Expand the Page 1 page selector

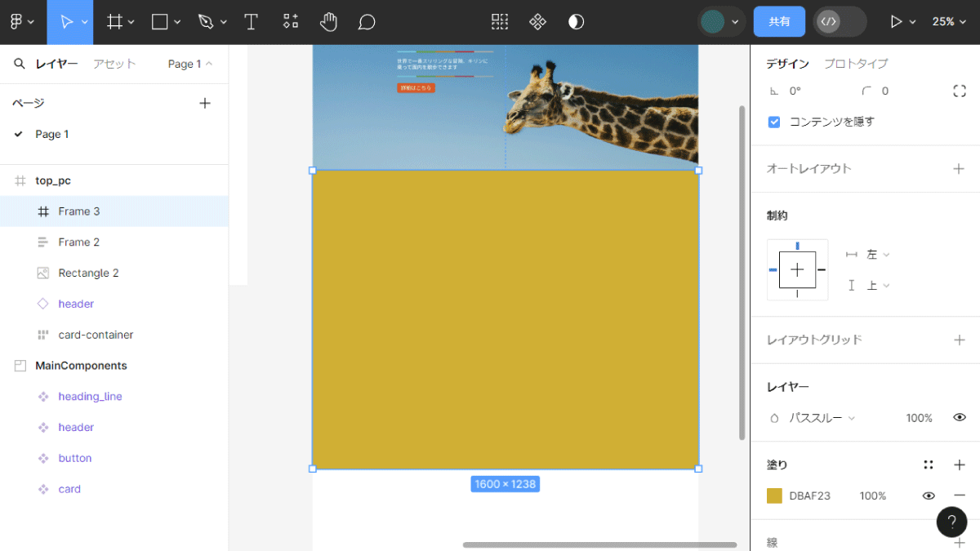coord(189,64)
